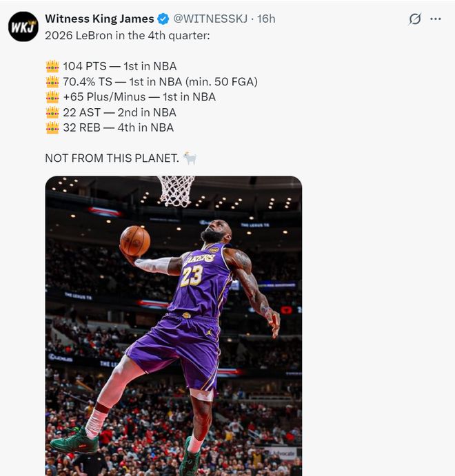Image resolution: width=455 pixels, height=476 pixels.
Task: Click the goat emoji after NOT FROM THIS PLANET
Action: click(x=190, y=158)
